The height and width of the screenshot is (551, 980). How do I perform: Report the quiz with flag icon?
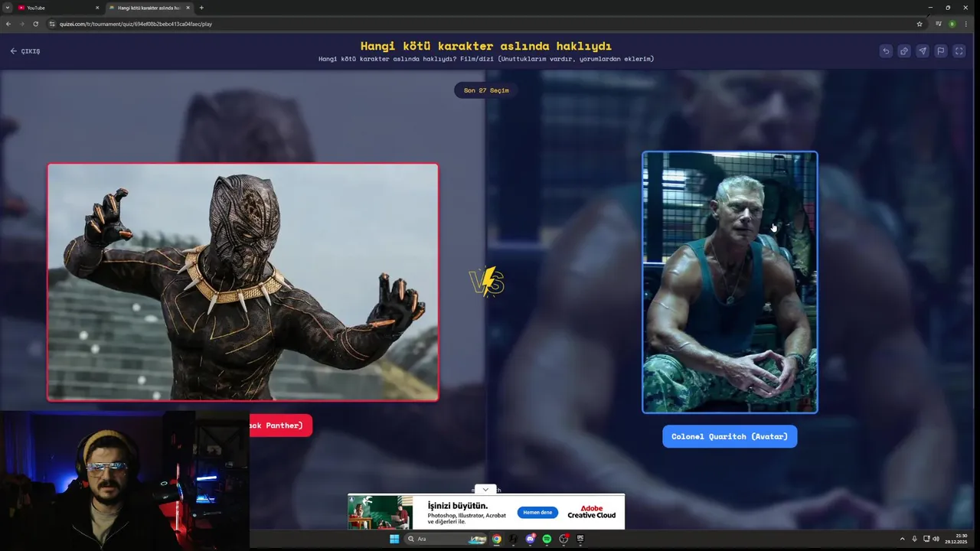pos(941,51)
